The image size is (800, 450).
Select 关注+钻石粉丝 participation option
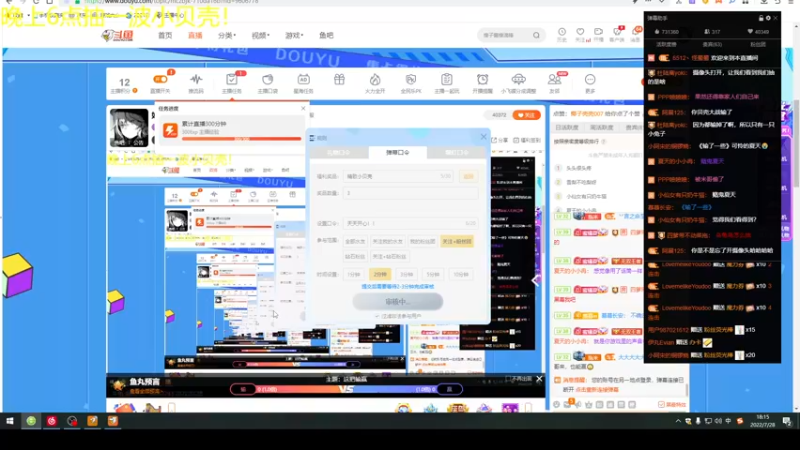tap(389, 257)
